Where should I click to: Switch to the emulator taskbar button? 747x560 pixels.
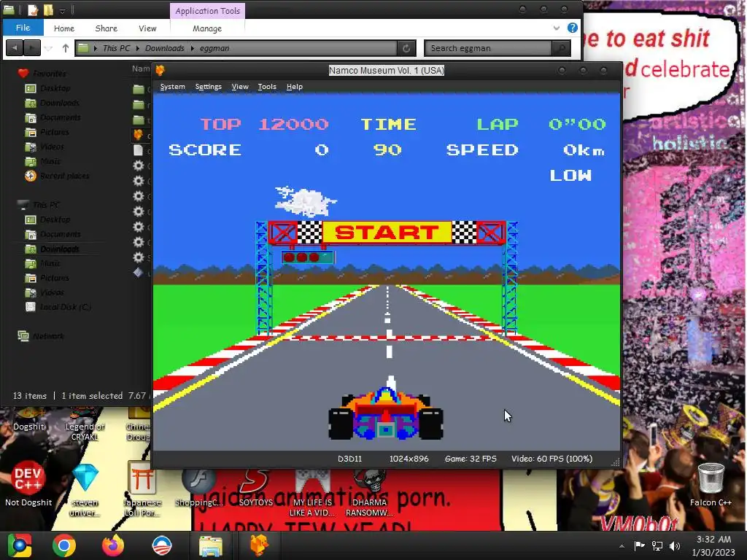259,545
